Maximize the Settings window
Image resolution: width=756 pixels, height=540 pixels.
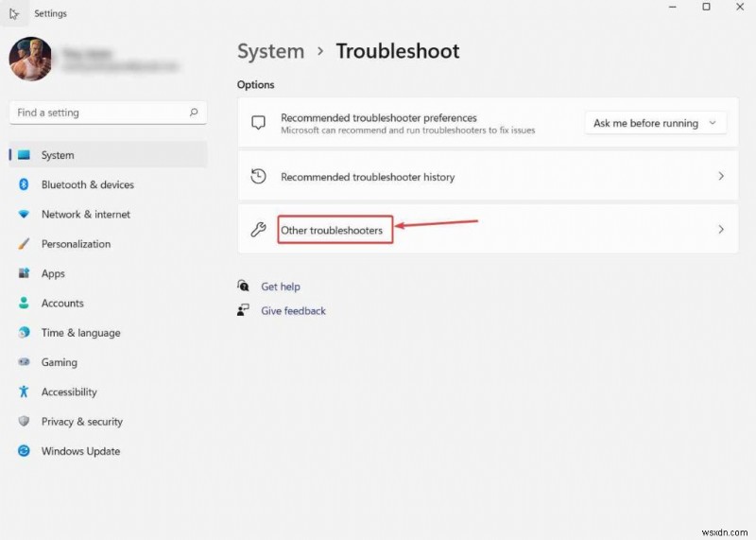point(706,7)
